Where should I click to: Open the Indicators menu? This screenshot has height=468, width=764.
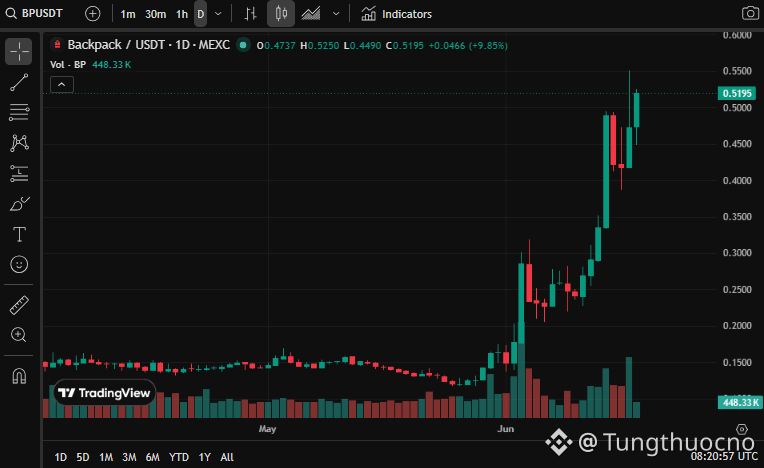[x=397, y=14]
